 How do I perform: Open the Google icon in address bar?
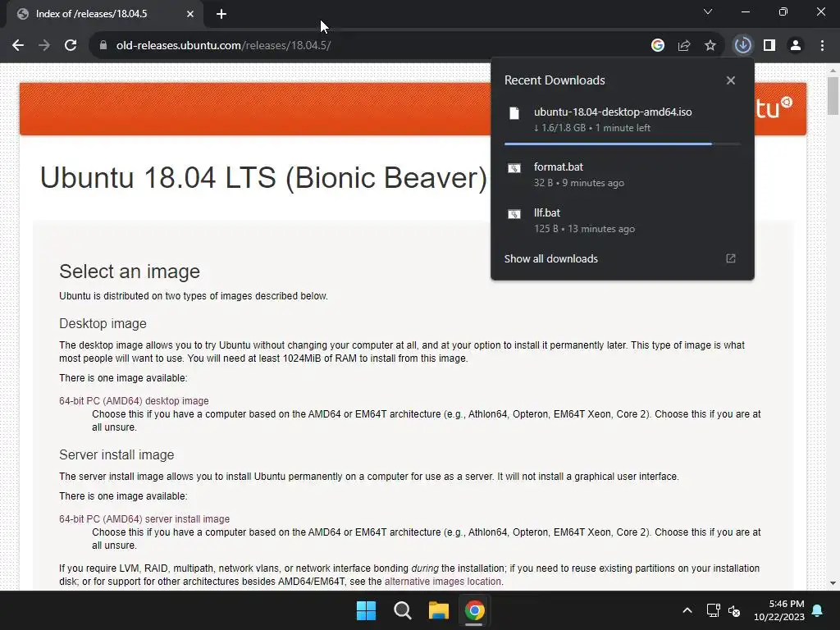pyautogui.click(x=658, y=46)
